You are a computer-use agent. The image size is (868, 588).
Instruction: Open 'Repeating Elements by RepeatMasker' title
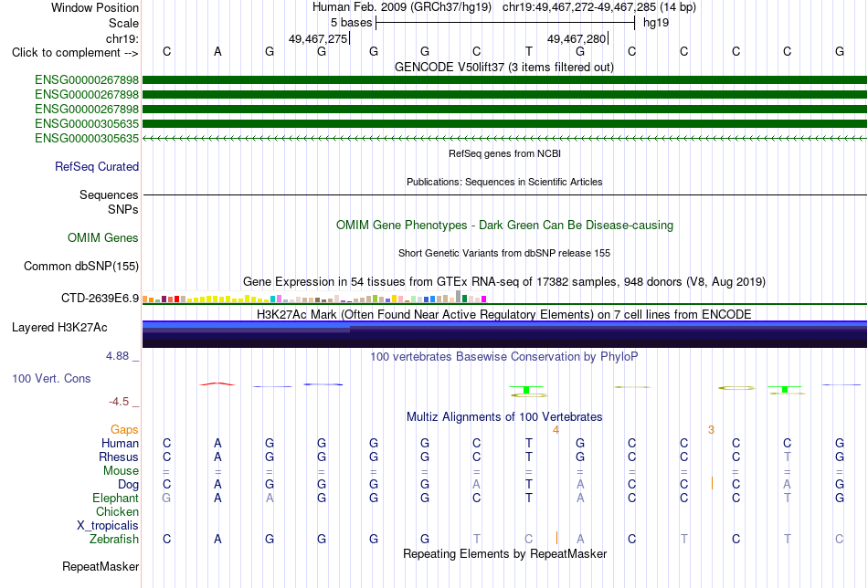tap(505, 553)
